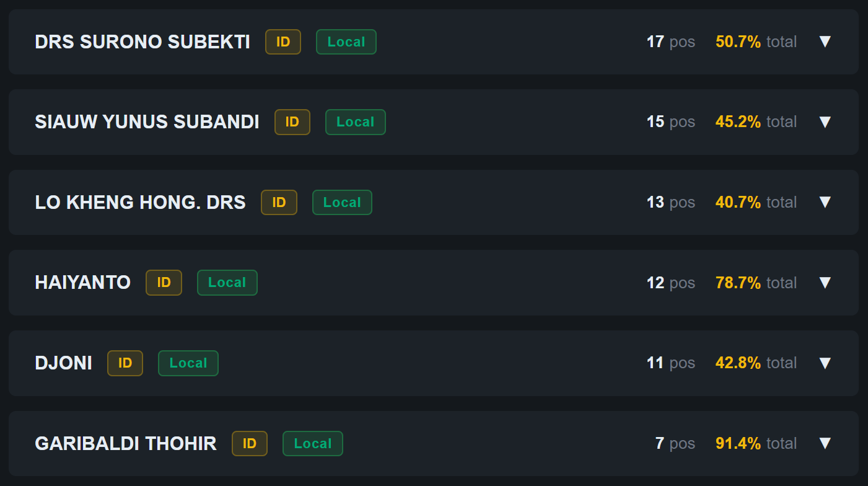The image size is (868, 486).
Task: Click DJONI's Local badge
Action: (188, 363)
